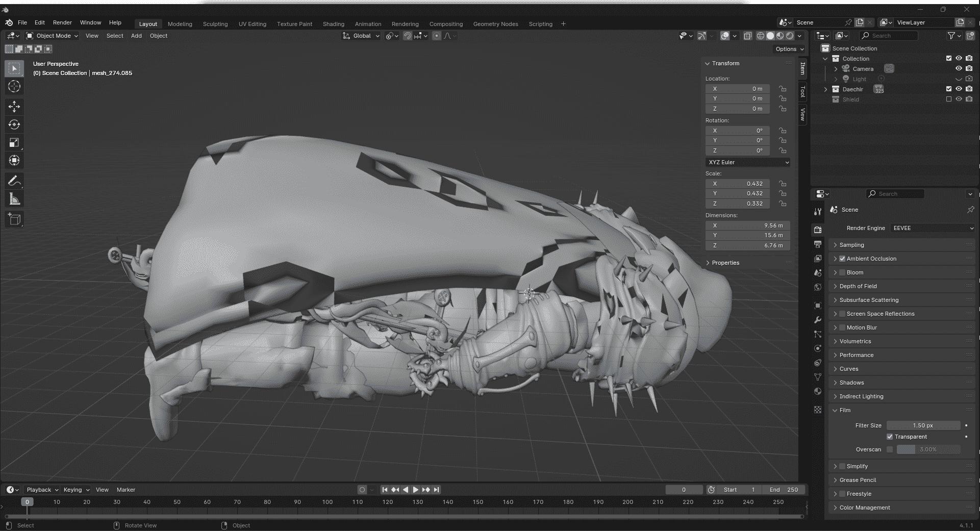Screen dimensions: 980x531
Task: Click the outliner filter funnel icon
Action: pyautogui.click(x=951, y=36)
